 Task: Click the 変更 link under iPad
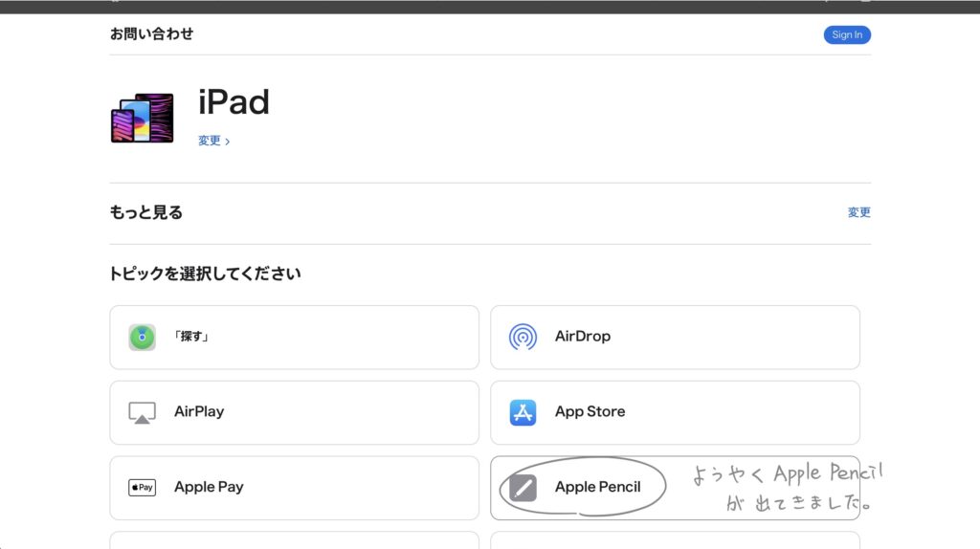point(213,141)
